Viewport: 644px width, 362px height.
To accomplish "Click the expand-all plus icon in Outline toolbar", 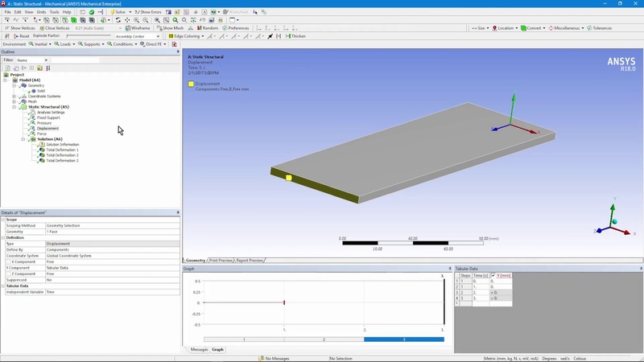I will tap(31, 68).
